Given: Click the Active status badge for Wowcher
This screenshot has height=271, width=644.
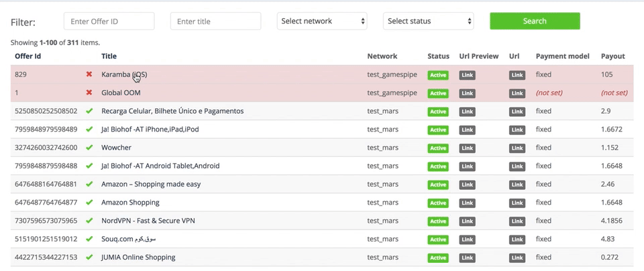Looking at the screenshot, I should pyautogui.click(x=438, y=148).
